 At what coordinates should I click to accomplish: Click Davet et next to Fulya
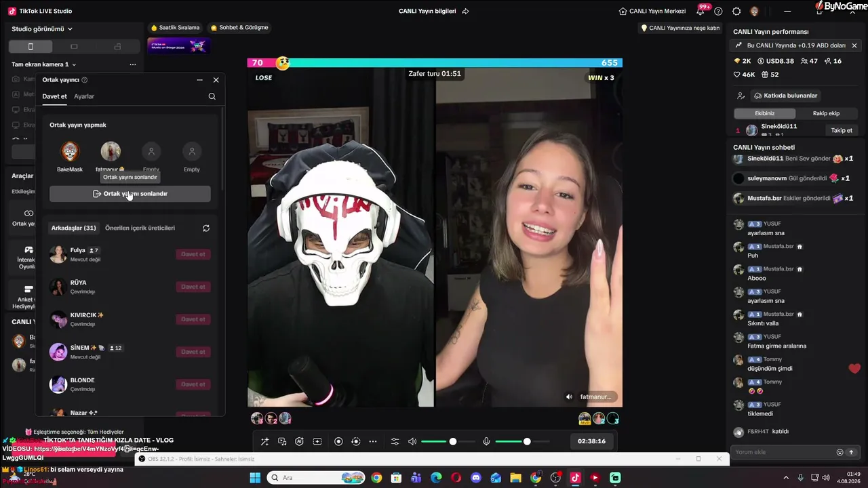click(x=193, y=254)
